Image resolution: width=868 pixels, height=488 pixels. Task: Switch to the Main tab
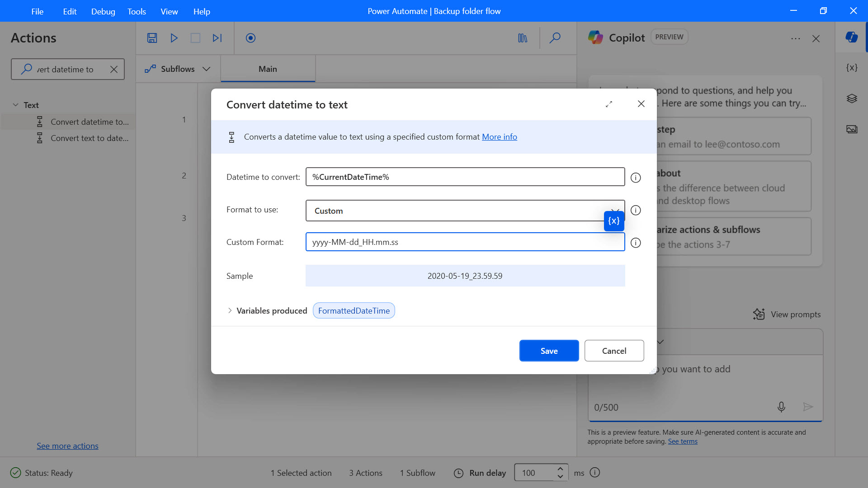[x=268, y=69]
